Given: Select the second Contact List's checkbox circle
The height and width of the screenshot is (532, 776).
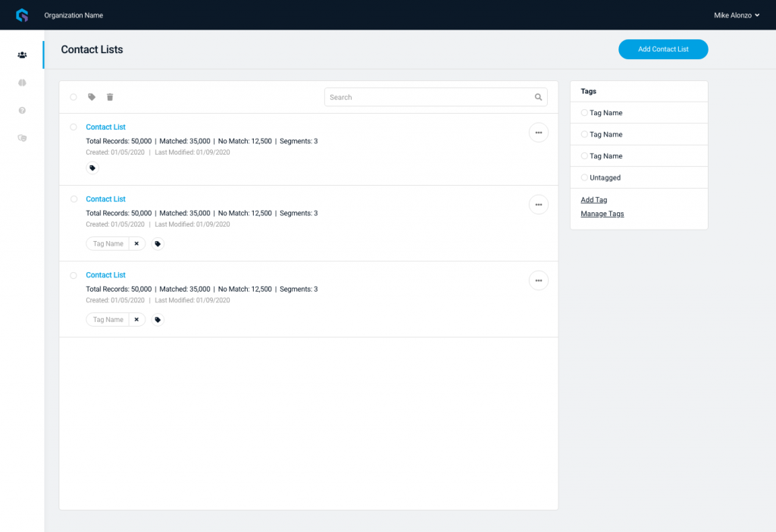Looking at the screenshot, I should pyautogui.click(x=74, y=199).
